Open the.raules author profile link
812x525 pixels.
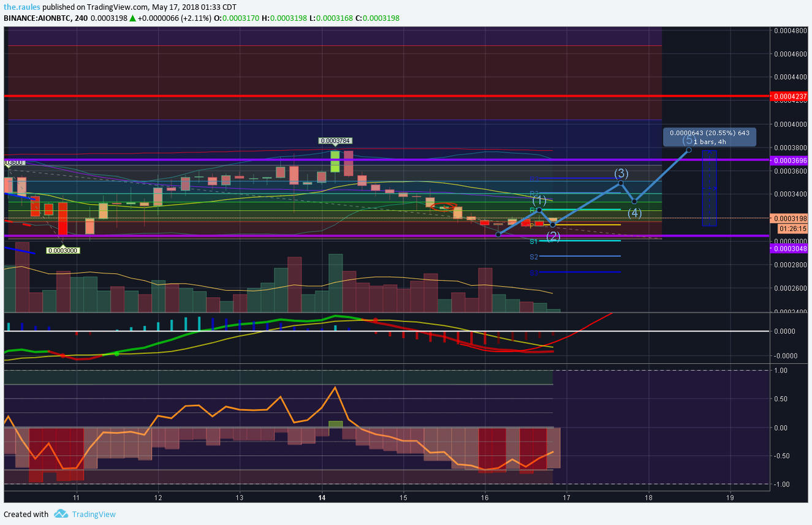[23, 7]
